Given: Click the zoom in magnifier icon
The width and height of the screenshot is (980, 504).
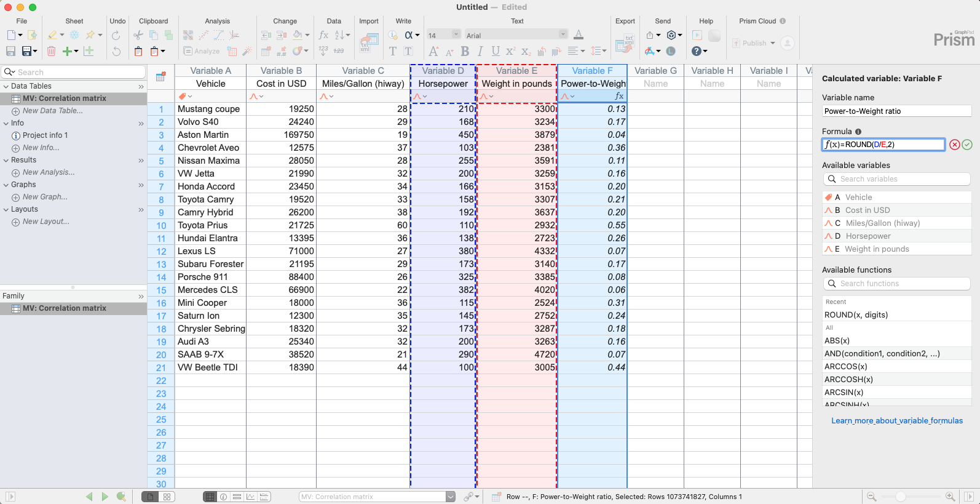Looking at the screenshot, I should click(950, 497).
